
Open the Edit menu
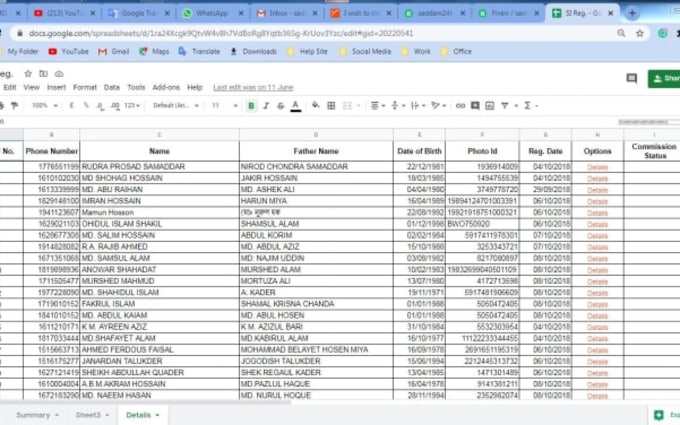click(x=10, y=87)
